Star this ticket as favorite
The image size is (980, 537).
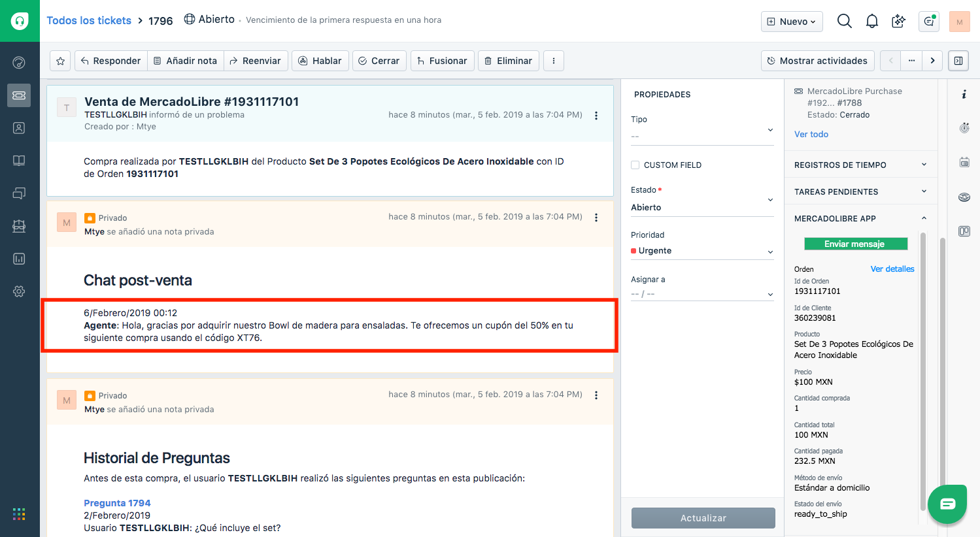pyautogui.click(x=60, y=61)
